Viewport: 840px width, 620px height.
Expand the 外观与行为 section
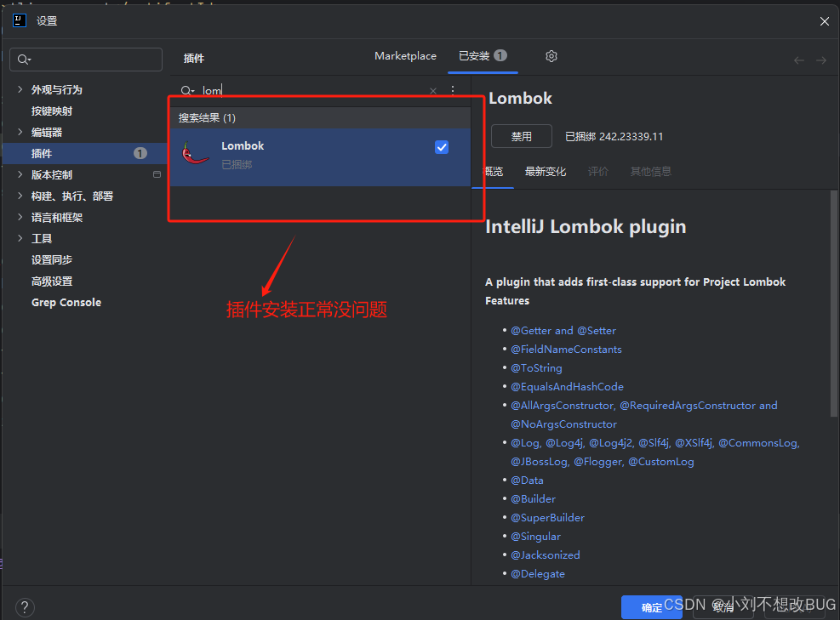(x=19, y=89)
